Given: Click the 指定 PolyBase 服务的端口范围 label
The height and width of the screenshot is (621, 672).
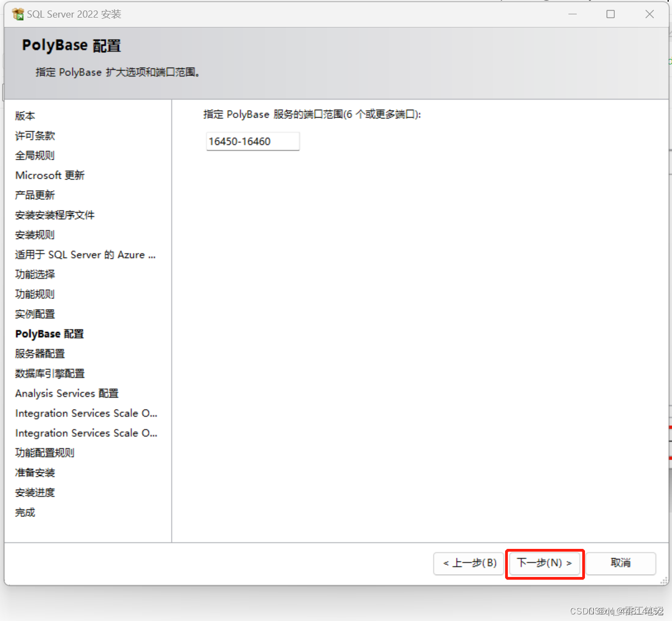Looking at the screenshot, I should [312, 115].
